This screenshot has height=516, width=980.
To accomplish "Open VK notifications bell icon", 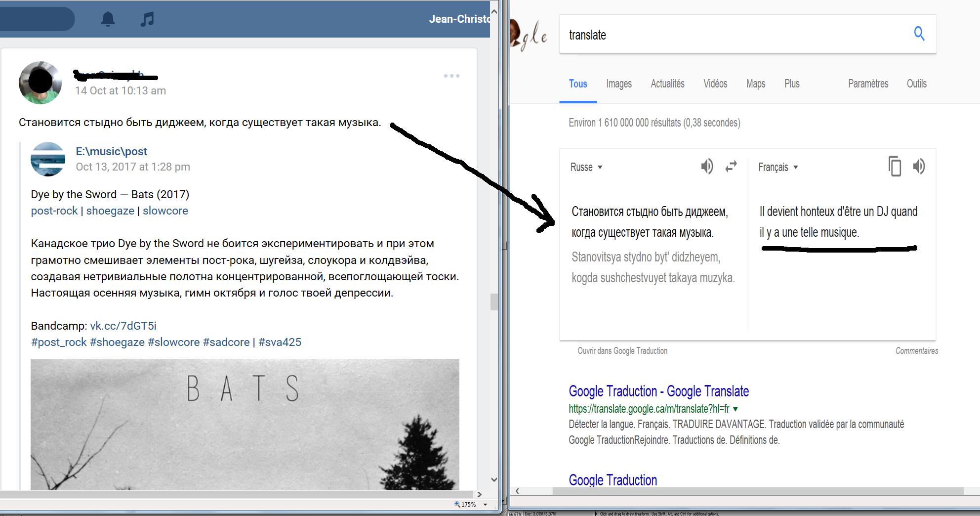I will pyautogui.click(x=108, y=19).
